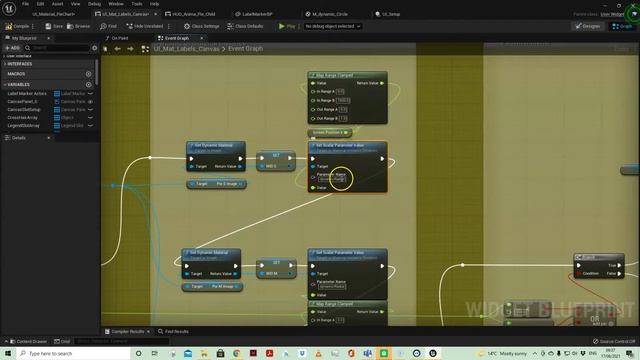The image size is (640, 360).
Task: Open the debug object selection dropdown
Action: [333, 26]
